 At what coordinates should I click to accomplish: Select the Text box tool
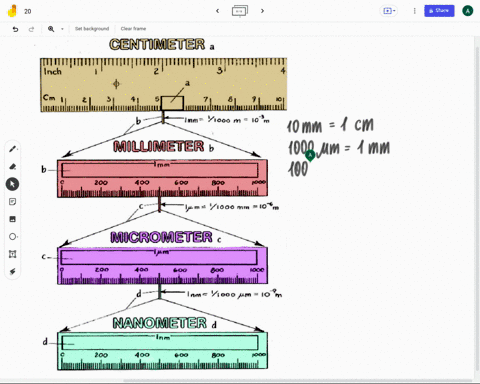click(x=12, y=254)
